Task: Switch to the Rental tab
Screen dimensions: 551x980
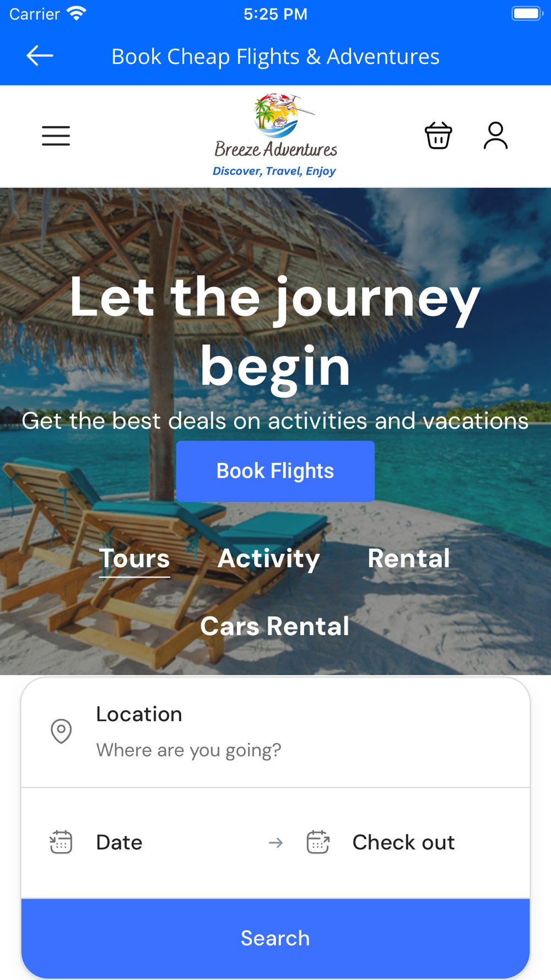Action: [x=409, y=558]
